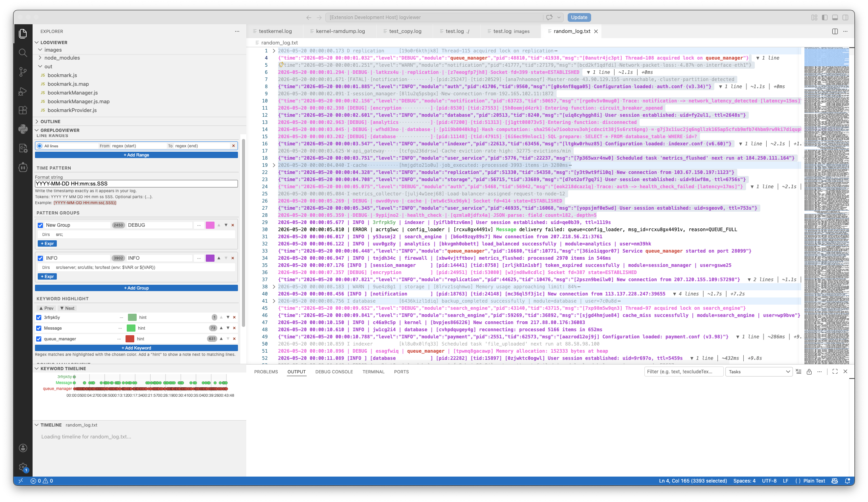Open the PROBLEMS panel tab
This screenshot has height=502, width=868.
tap(266, 372)
